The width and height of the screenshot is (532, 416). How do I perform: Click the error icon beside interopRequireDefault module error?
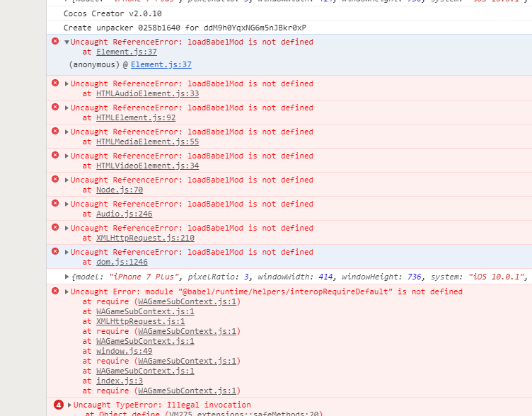click(x=55, y=291)
